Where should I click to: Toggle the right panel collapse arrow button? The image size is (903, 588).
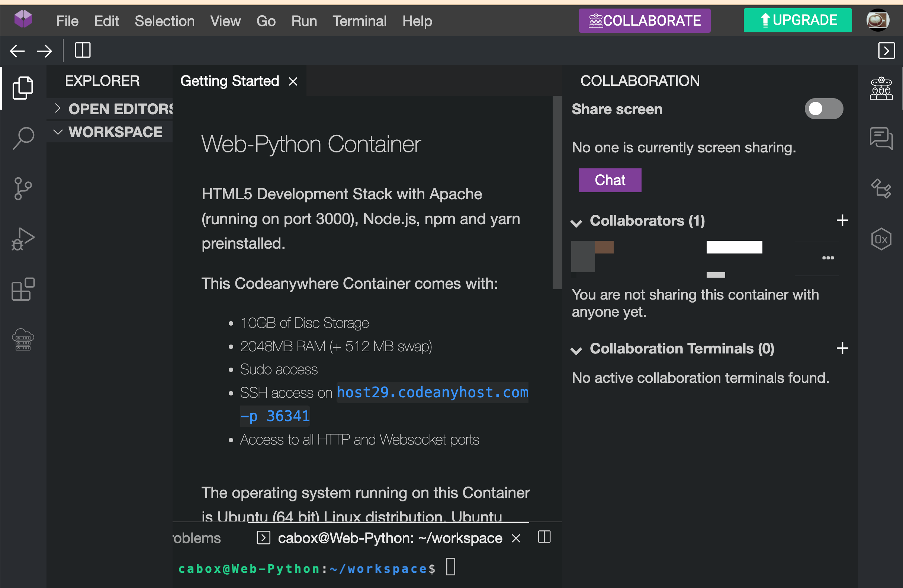(886, 51)
